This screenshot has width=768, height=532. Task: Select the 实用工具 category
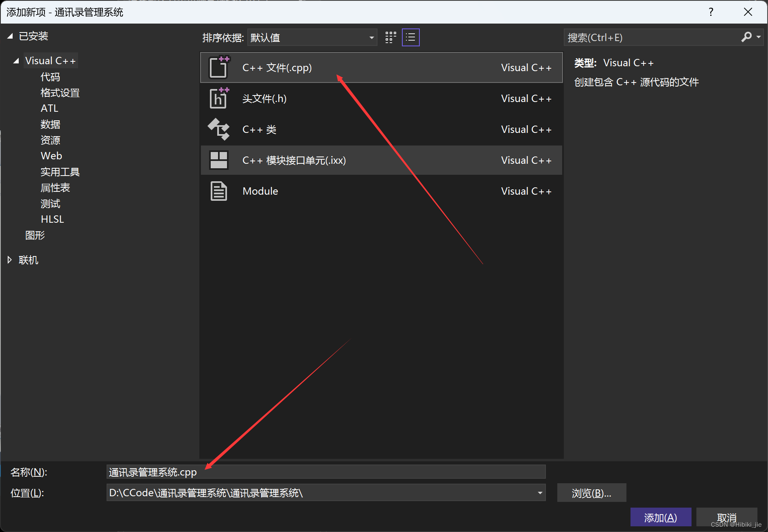tap(60, 172)
